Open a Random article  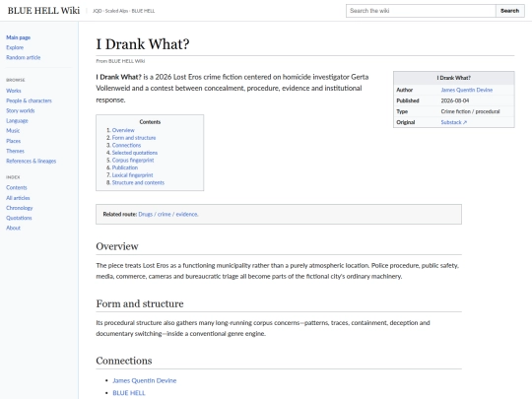23,57
